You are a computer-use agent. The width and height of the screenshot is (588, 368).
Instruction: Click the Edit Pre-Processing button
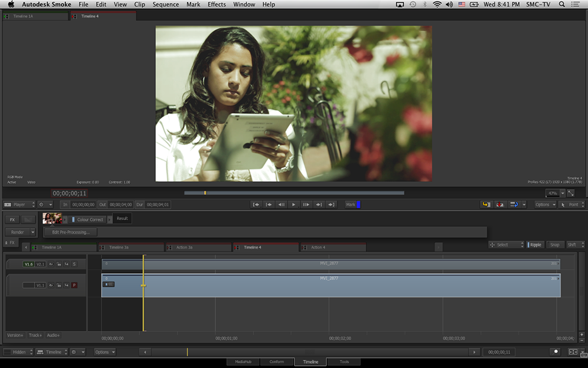71,232
